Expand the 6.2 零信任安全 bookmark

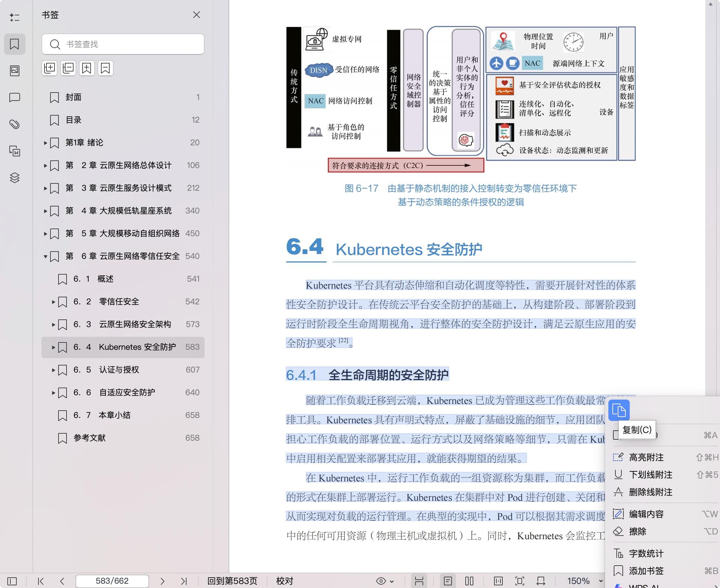(53, 302)
